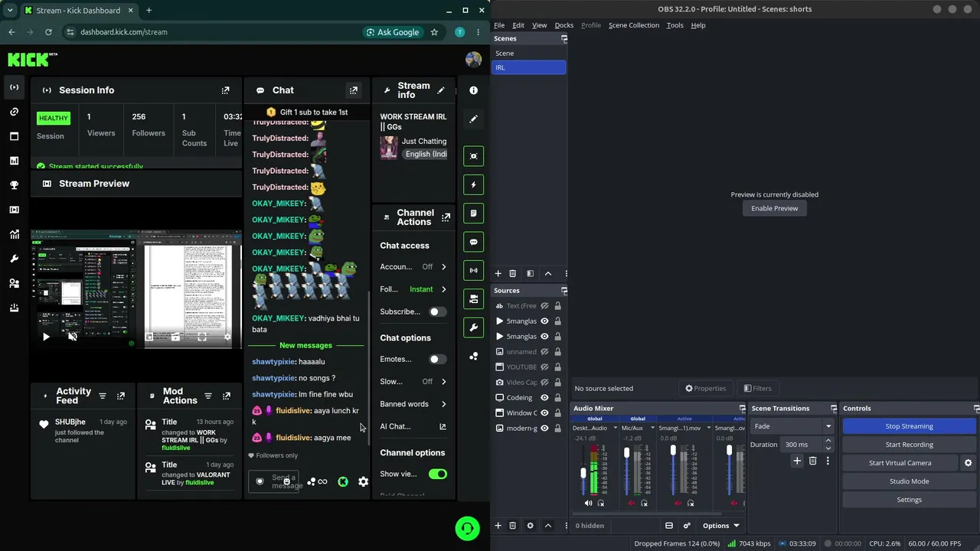Pop out the Session Info panel

[225, 90]
